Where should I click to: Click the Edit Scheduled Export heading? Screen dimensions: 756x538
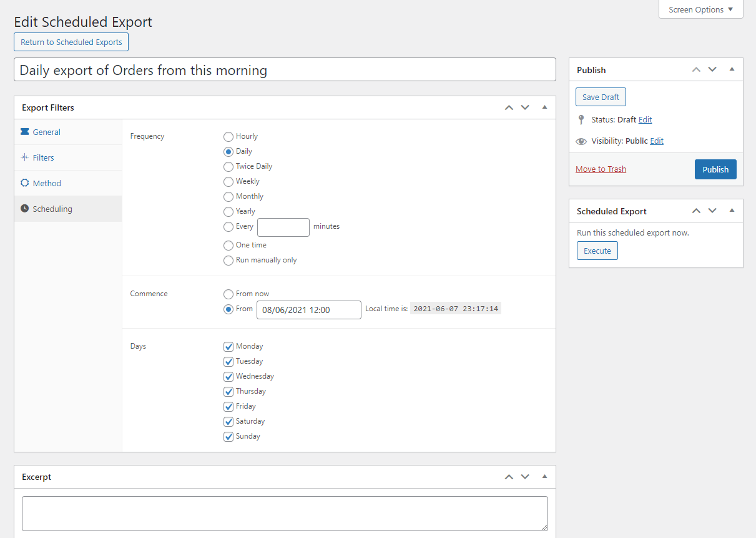[83, 22]
